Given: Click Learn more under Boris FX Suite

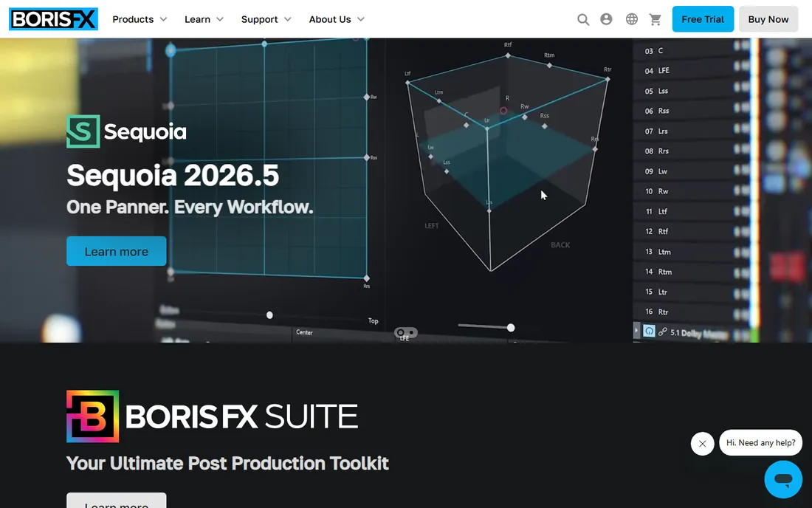Looking at the screenshot, I should [117, 500].
